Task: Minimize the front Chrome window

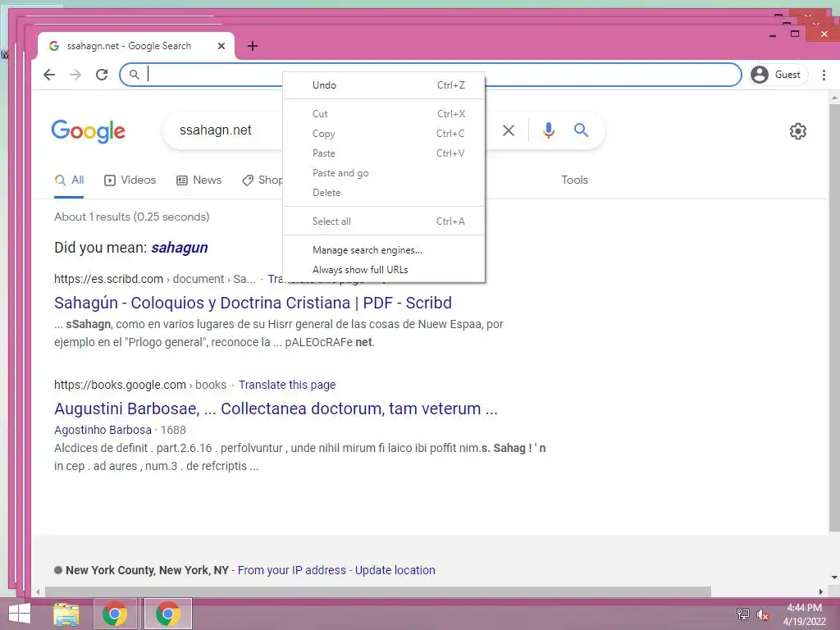Action: pos(773,34)
